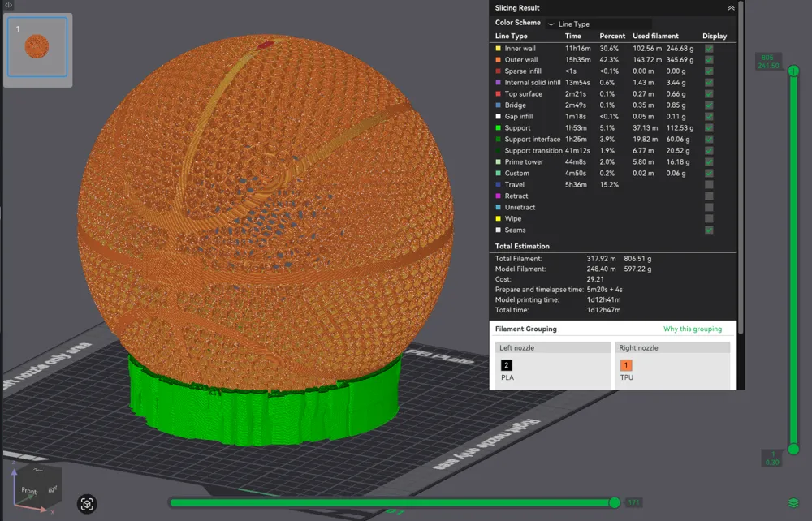Image resolution: width=812 pixels, height=521 pixels.
Task: Click the TPU filament 1 swatch
Action: [x=625, y=365]
